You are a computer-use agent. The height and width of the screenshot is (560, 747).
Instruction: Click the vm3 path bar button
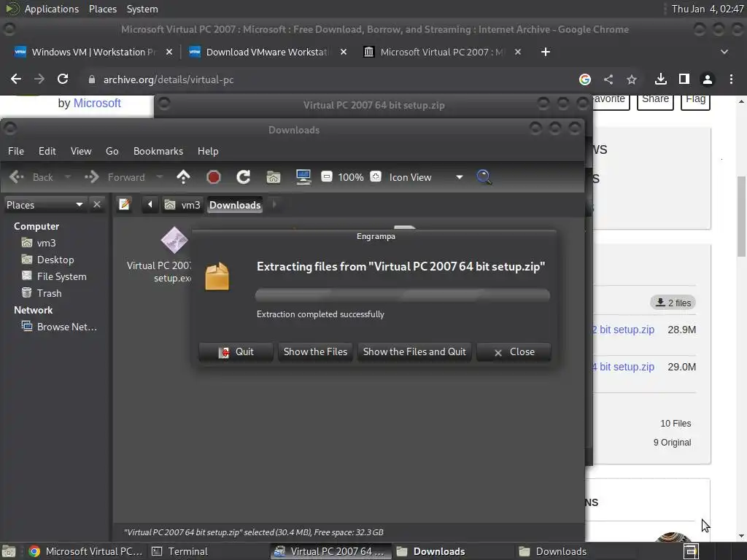[x=183, y=205]
